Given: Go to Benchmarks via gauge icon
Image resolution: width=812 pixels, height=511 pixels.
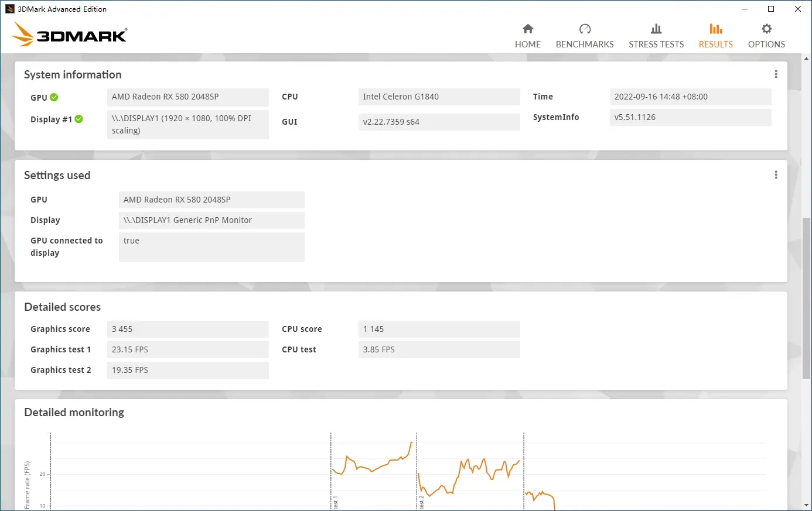Looking at the screenshot, I should (x=585, y=29).
